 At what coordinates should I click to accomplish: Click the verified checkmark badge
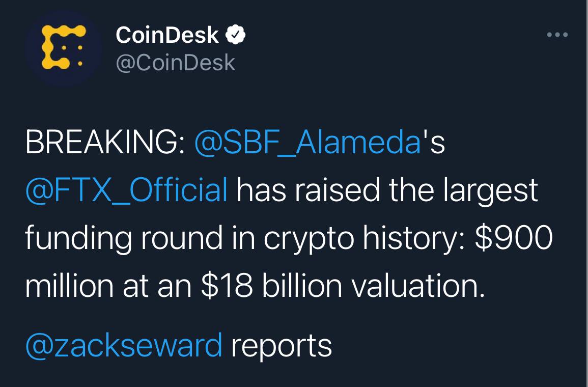(x=236, y=35)
